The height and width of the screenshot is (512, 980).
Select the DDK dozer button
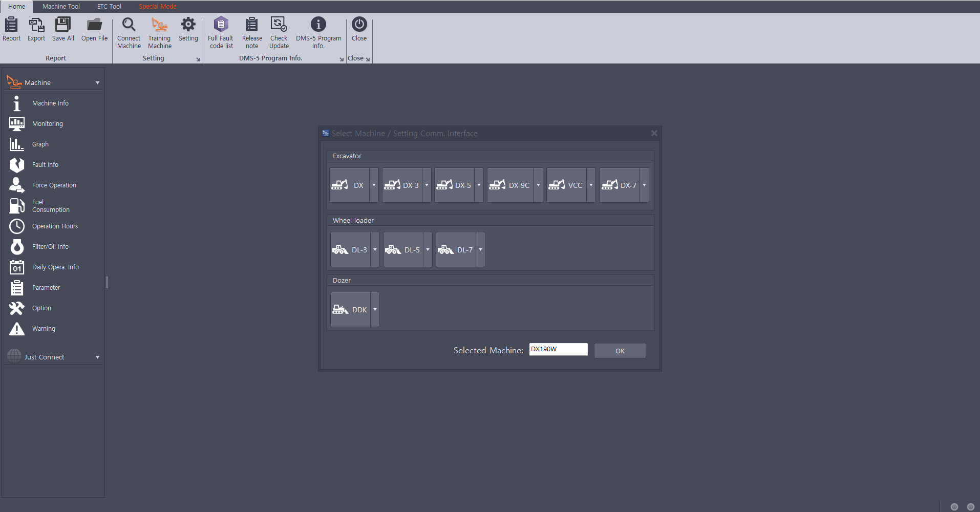pyautogui.click(x=350, y=310)
